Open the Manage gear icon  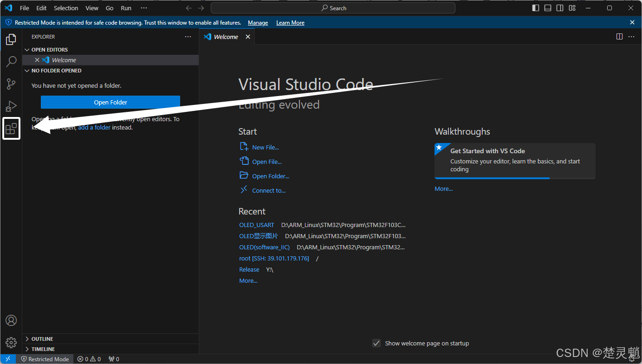tap(11, 343)
